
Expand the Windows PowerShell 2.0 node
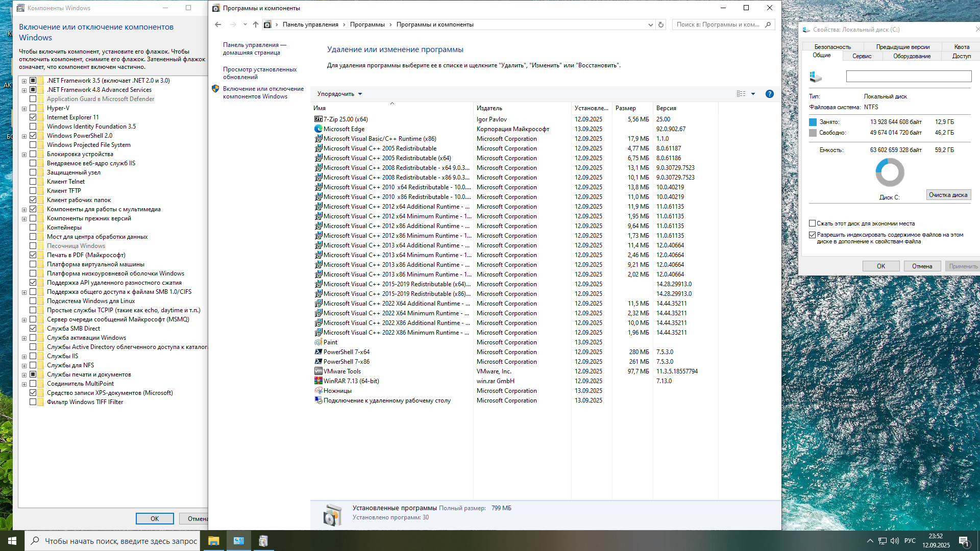[x=24, y=136]
